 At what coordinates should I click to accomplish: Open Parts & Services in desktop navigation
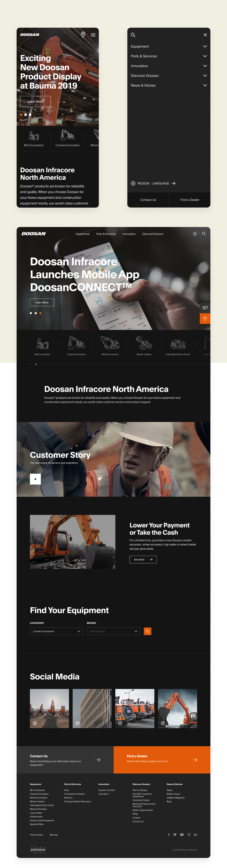click(106, 234)
